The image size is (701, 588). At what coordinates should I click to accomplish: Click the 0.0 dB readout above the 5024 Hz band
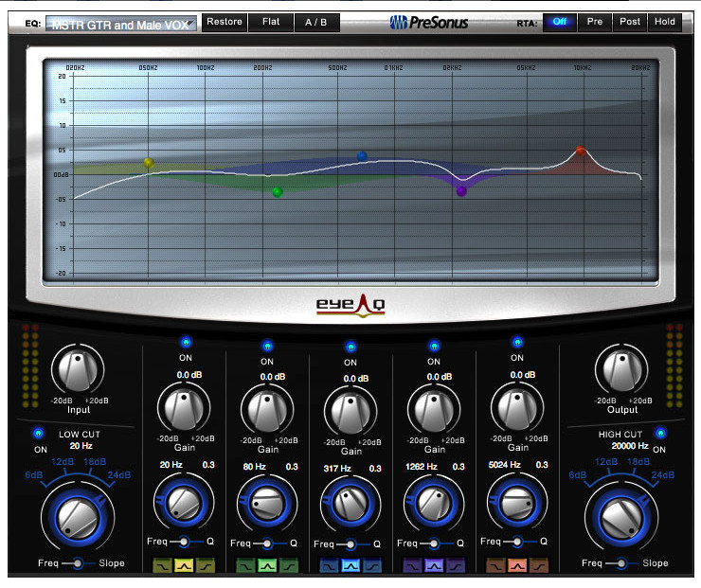tap(523, 375)
